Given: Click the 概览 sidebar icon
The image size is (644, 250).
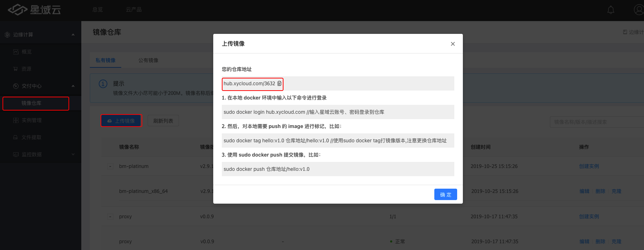Looking at the screenshot, I should (x=16, y=52).
